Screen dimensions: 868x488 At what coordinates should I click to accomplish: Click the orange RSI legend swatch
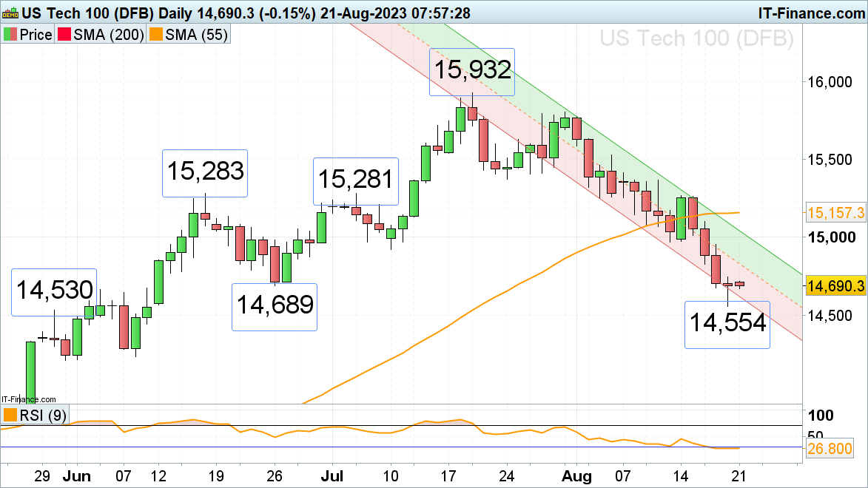coord(10,415)
